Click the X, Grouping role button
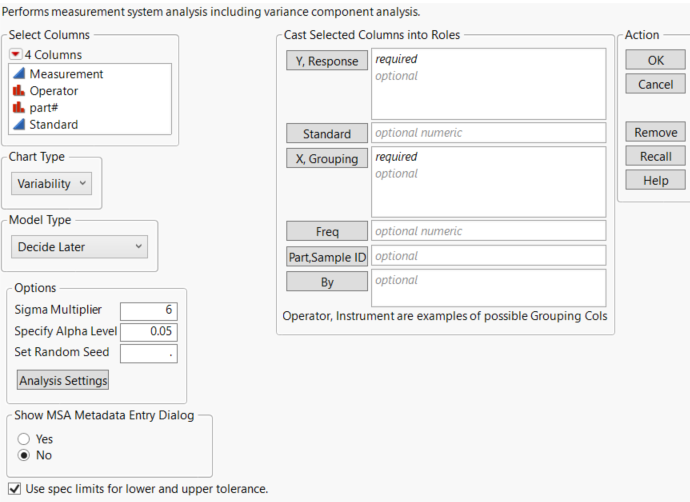Screen dimensions: 690x502 (x=327, y=157)
